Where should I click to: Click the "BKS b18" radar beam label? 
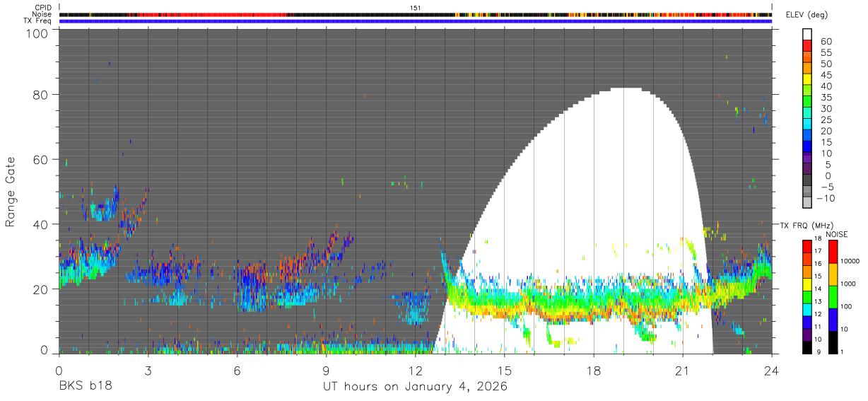click(84, 387)
